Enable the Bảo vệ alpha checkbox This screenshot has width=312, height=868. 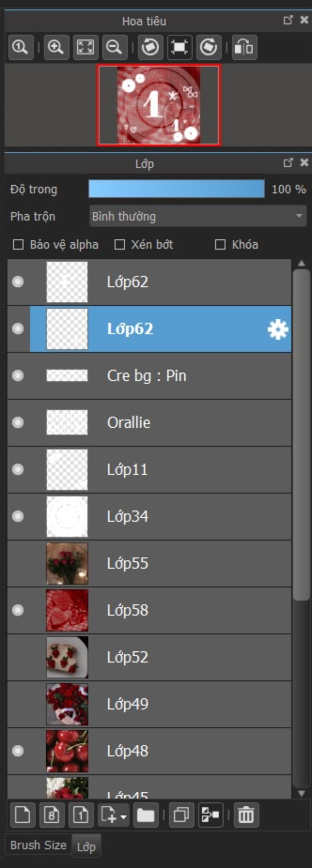(18, 245)
